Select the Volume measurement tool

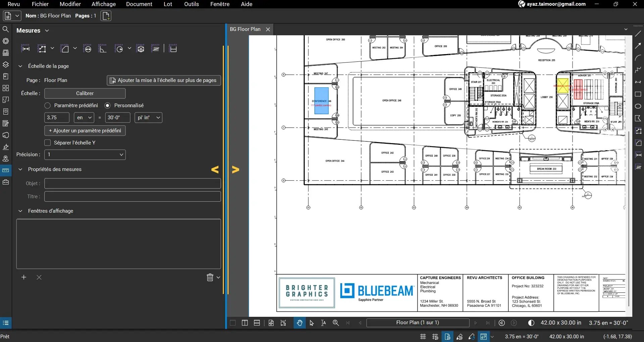[x=140, y=48]
